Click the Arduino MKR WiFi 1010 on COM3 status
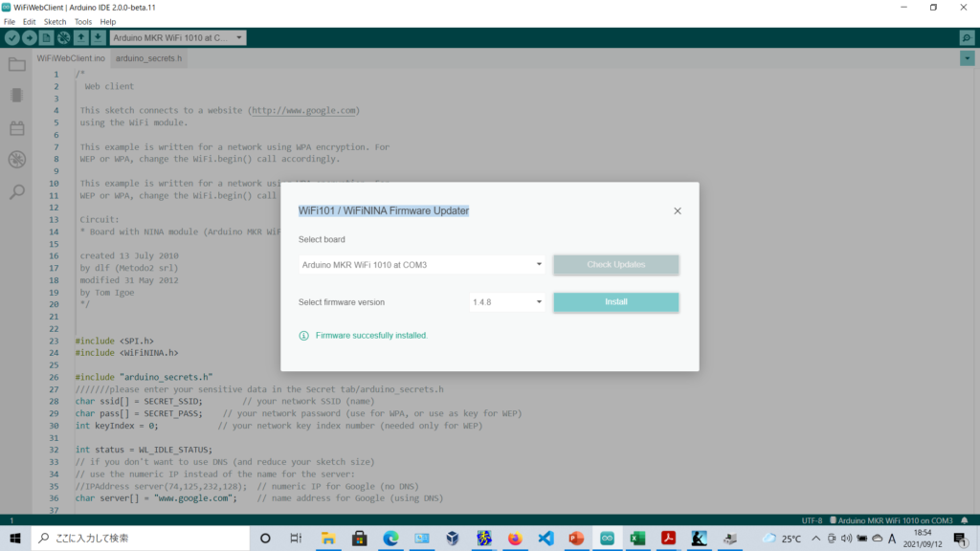 pyautogui.click(x=891, y=520)
